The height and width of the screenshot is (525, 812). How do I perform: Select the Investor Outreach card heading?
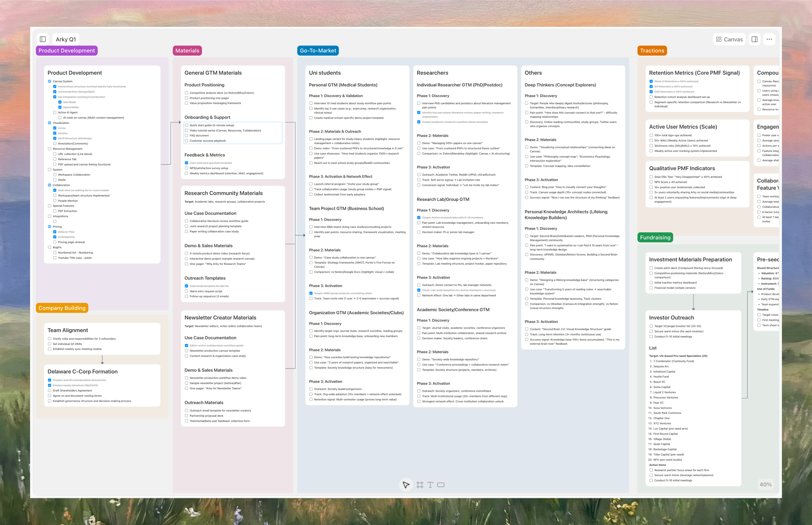point(671,317)
